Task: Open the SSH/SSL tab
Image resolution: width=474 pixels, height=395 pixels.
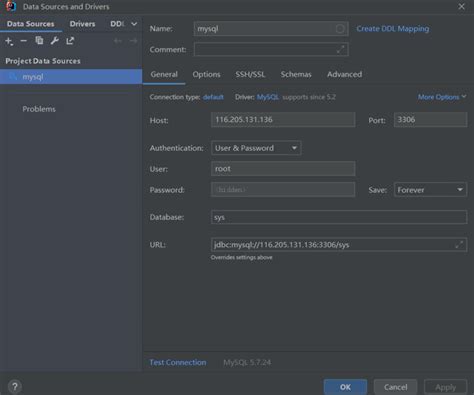Action: pos(250,74)
